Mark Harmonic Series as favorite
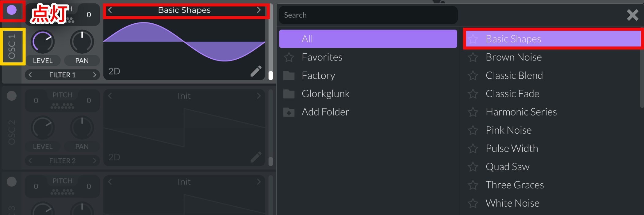644x215 pixels. [473, 112]
